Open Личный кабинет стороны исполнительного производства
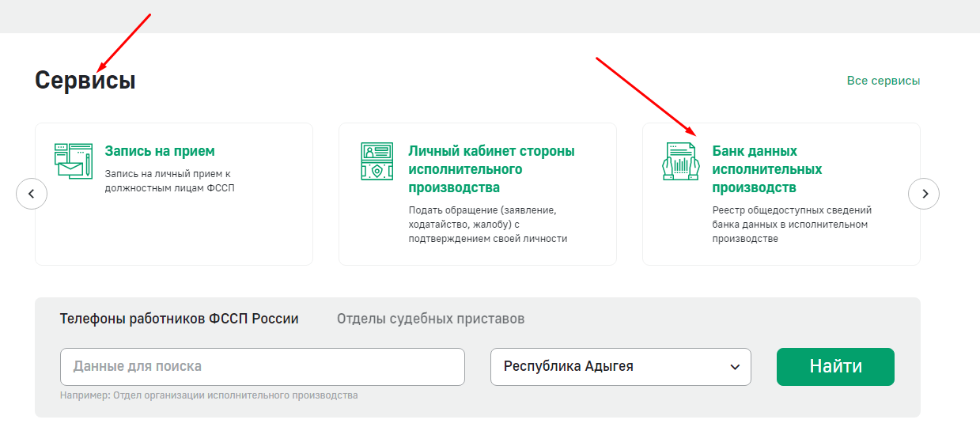Viewport: 980px width, 446px height. [x=491, y=169]
